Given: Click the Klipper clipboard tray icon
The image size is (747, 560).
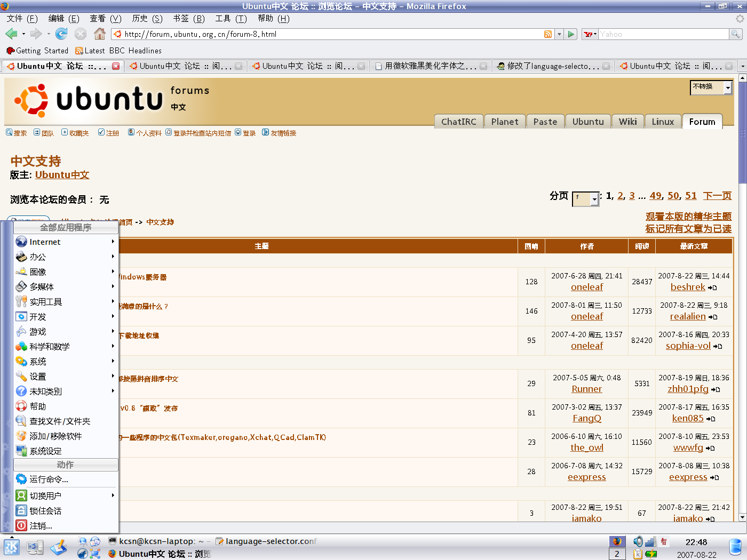Looking at the screenshot, I should [638, 554].
